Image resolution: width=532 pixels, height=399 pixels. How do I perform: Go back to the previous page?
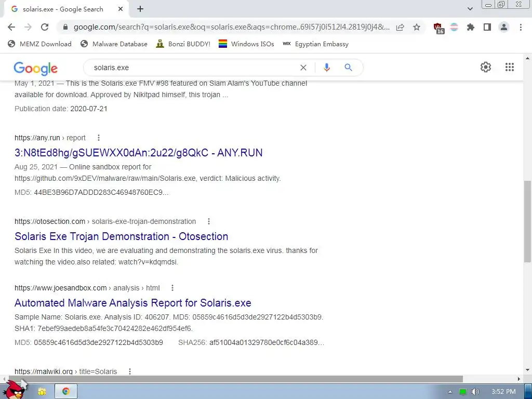11,27
